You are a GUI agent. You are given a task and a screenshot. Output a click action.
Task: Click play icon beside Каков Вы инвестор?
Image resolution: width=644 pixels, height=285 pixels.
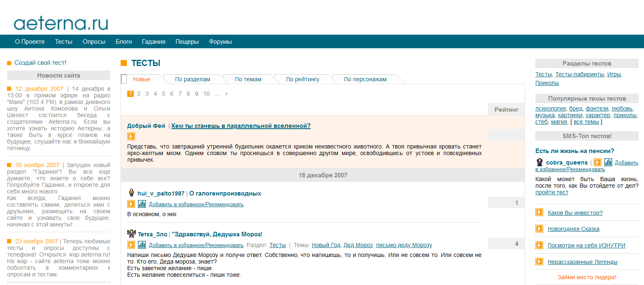click(539, 212)
